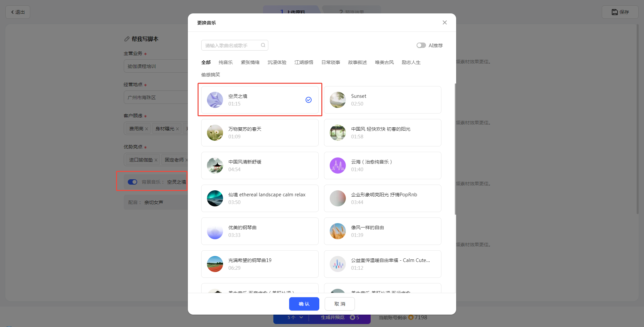Remove the 进口瑜伽垫 tag
This screenshot has width=644, height=327.
[x=156, y=160]
